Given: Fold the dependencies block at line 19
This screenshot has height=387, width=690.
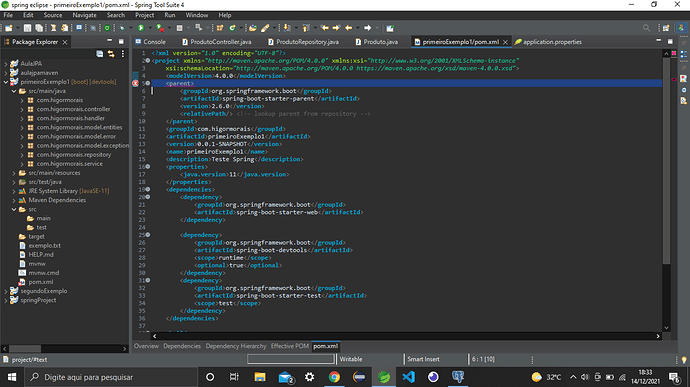Looking at the screenshot, I should pos(148,189).
